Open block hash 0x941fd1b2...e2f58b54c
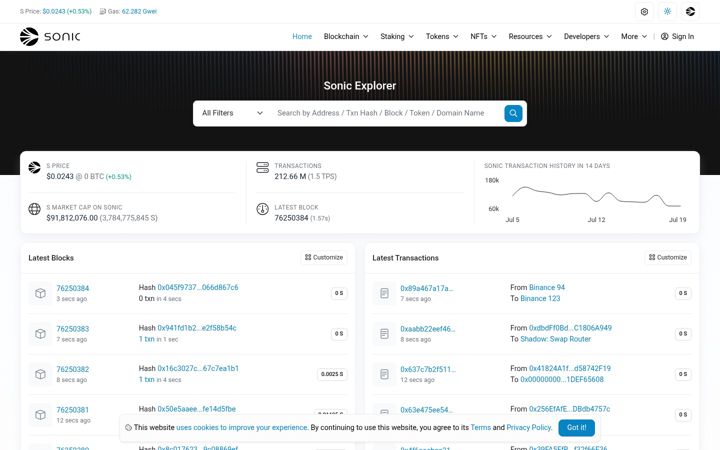720x450 pixels. coord(197,328)
